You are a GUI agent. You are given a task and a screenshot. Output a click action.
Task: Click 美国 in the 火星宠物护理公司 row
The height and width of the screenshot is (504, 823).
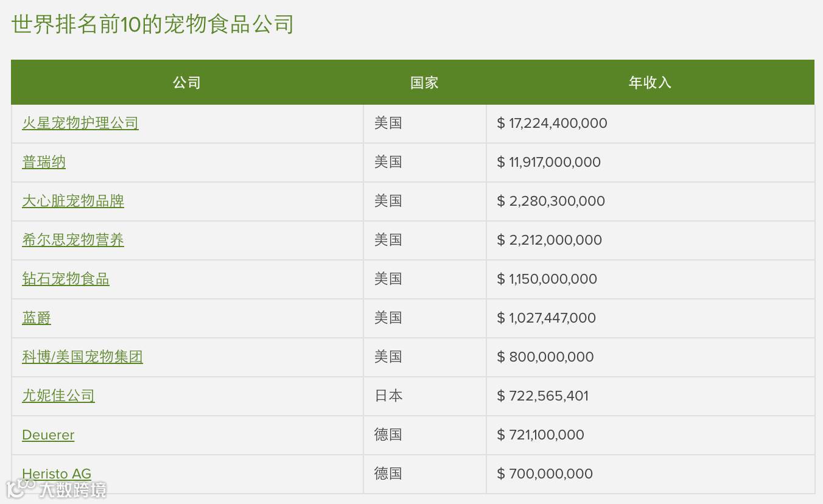pyautogui.click(x=388, y=123)
